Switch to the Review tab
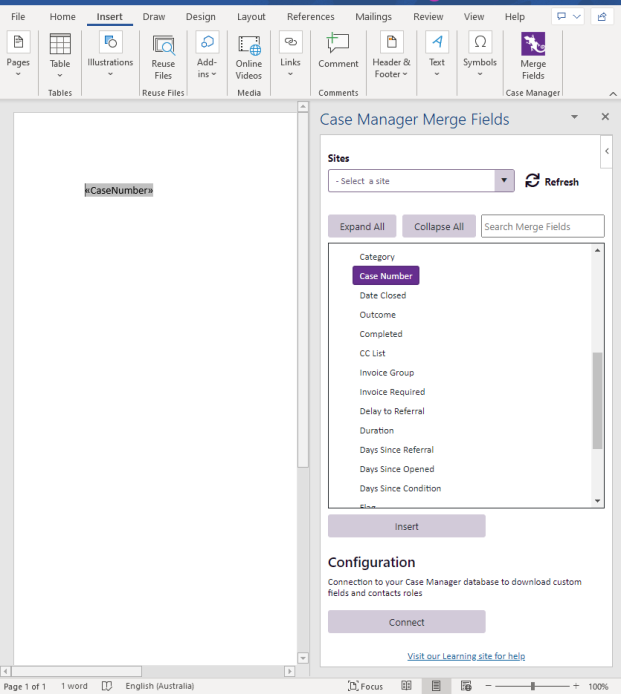 tap(428, 17)
